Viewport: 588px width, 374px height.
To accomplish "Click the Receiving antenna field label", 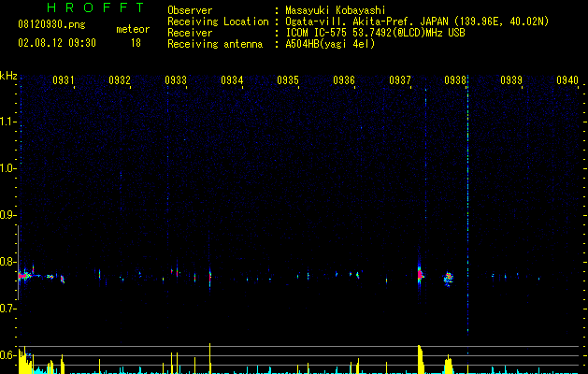I will pos(215,44).
